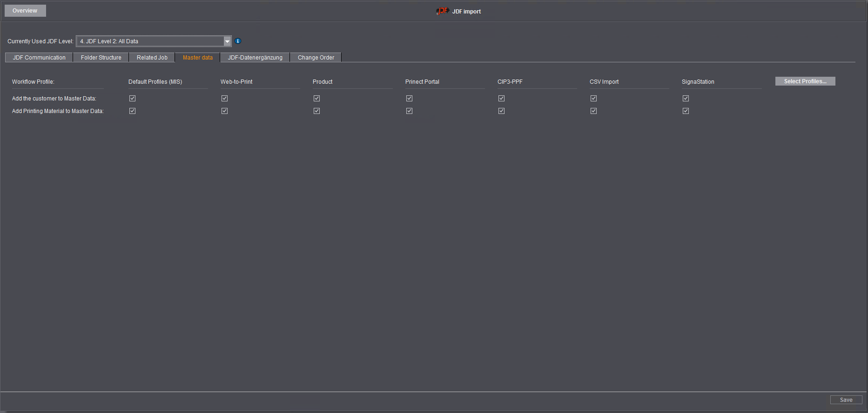Screen dimensions: 868x413
Task: Click the Overview button
Action: point(25,11)
